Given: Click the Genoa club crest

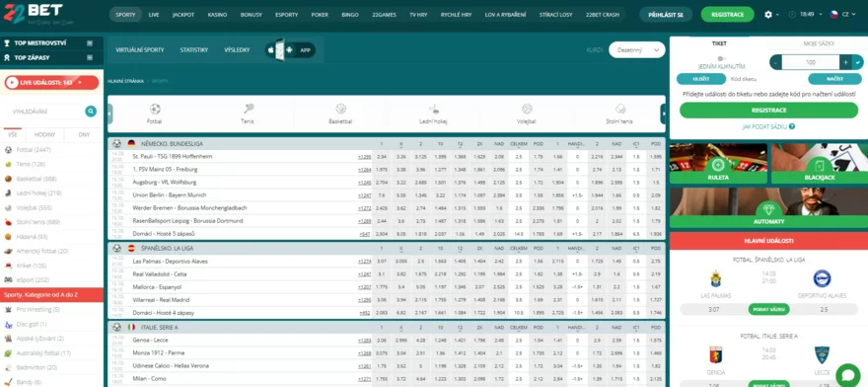Looking at the screenshot, I should (716, 354).
